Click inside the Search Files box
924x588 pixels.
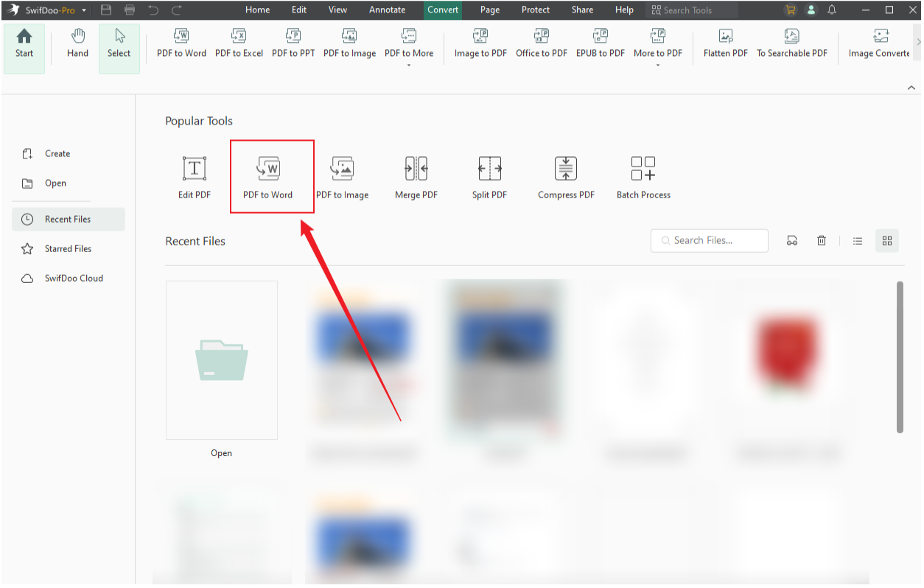click(709, 240)
